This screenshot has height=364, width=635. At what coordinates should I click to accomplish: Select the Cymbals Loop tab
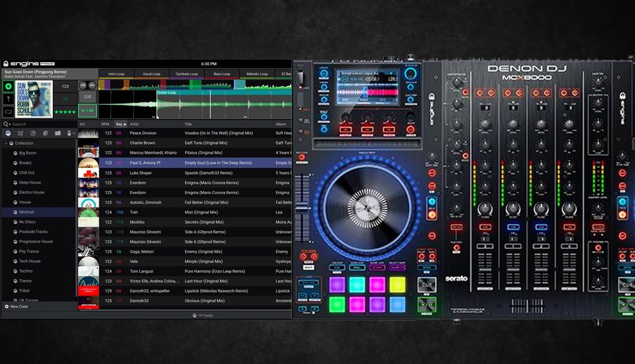point(187,74)
